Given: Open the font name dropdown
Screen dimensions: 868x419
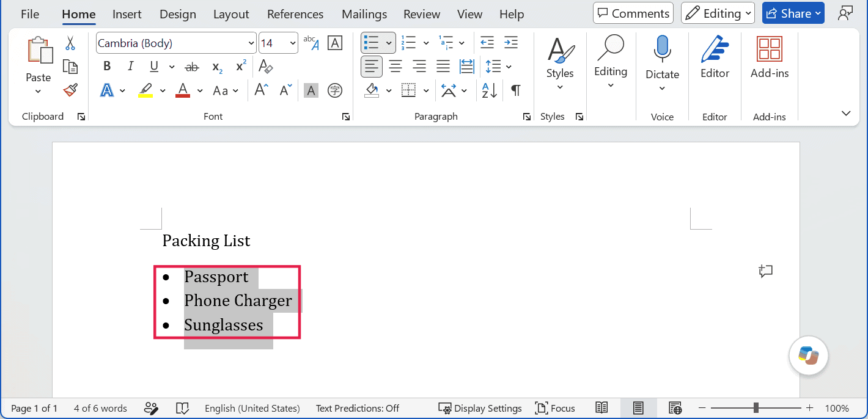Looking at the screenshot, I should pos(251,43).
